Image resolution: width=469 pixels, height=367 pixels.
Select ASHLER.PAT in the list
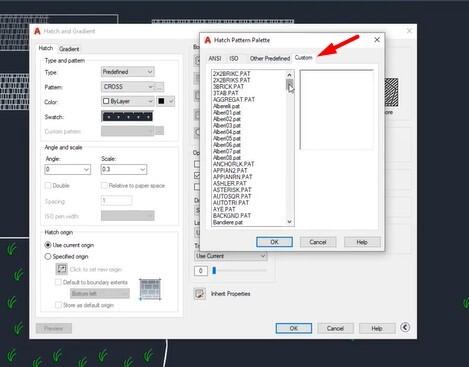pos(229,183)
